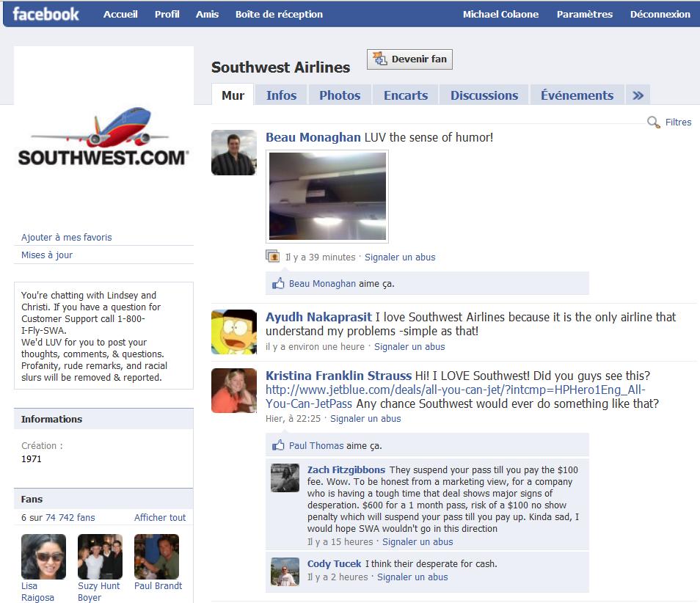
Task: Click the Southwest.com airplane logo
Action: tap(103, 136)
